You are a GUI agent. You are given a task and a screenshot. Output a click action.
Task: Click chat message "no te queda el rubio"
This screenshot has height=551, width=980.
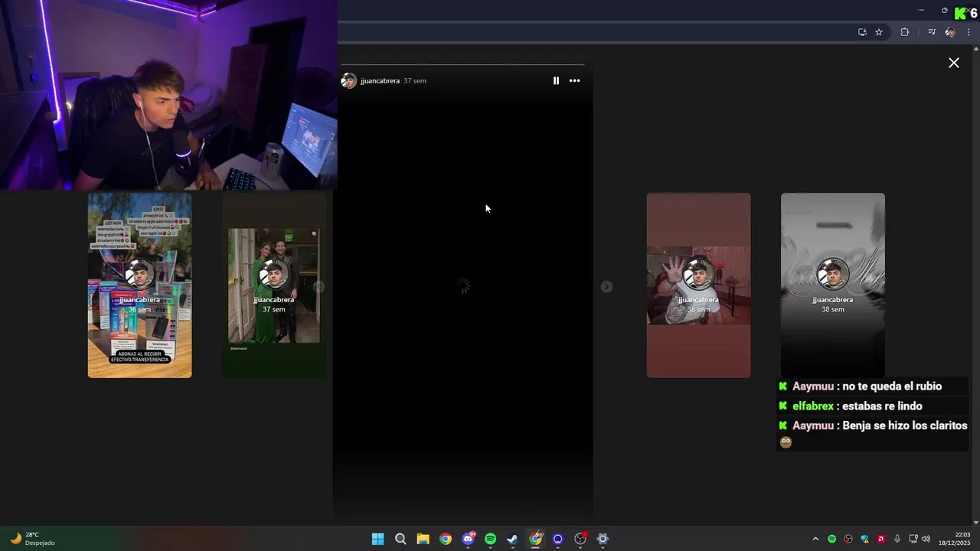(892, 386)
